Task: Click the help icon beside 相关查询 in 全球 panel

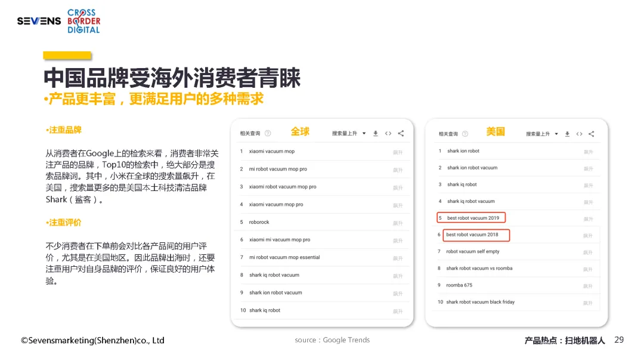Action: (x=268, y=133)
